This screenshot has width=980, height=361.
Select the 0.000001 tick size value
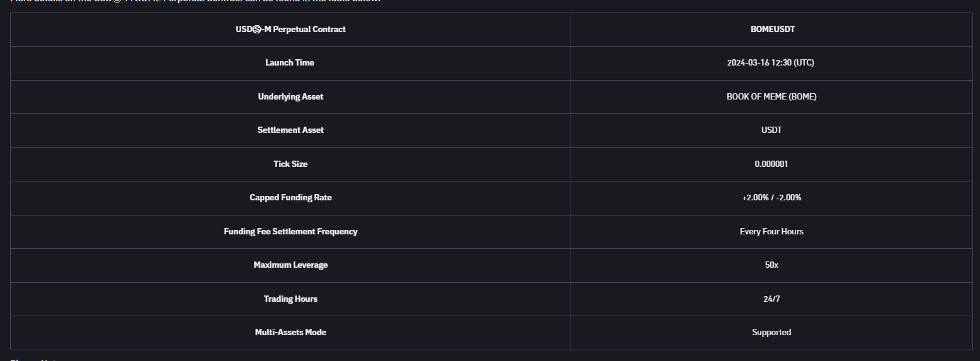tap(772, 164)
